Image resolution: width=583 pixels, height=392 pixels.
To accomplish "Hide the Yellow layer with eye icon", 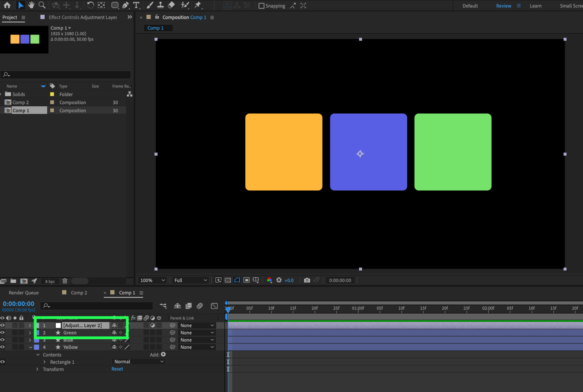I will [x=3, y=347].
